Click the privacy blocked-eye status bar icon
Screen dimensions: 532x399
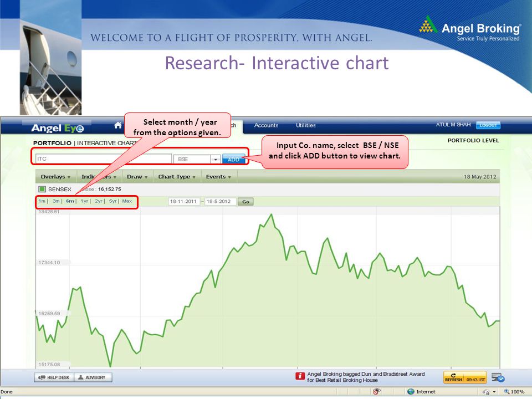[376, 392]
